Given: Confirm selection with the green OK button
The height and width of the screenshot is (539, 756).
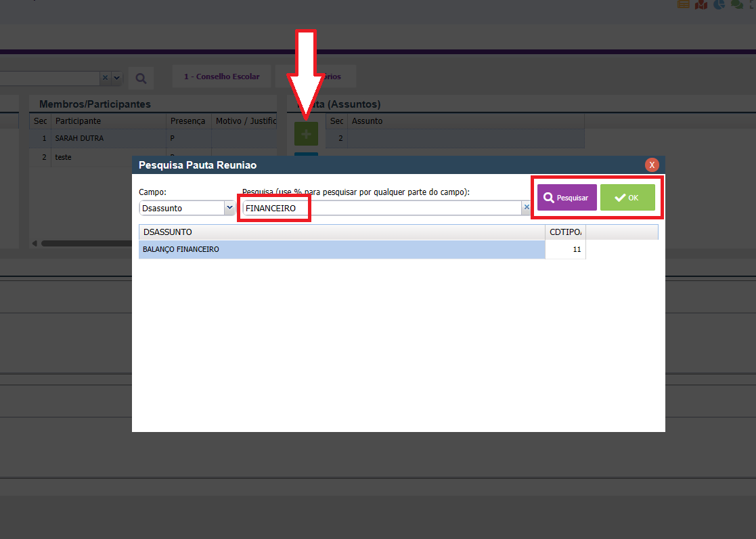Looking at the screenshot, I should [x=627, y=198].
